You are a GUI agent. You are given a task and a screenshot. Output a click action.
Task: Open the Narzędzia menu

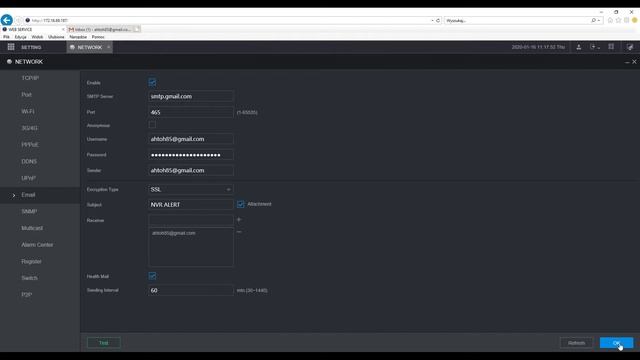point(78,37)
